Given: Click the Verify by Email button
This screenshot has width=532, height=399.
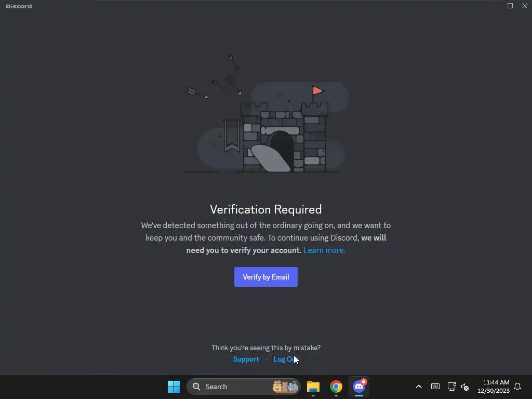Looking at the screenshot, I should click(265, 277).
